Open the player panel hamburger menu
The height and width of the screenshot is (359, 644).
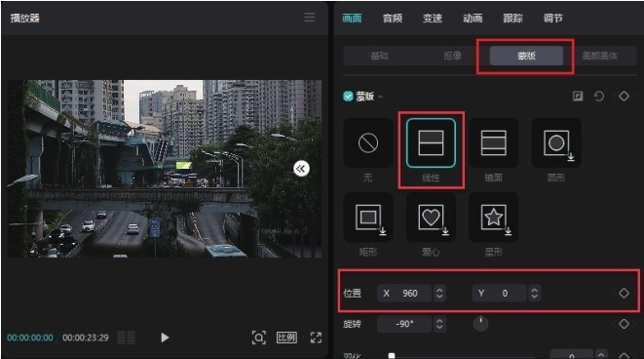(x=310, y=18)
